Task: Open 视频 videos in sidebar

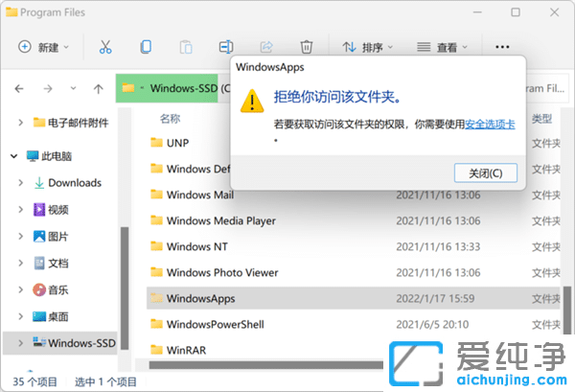Action: (x=51, y=209)
